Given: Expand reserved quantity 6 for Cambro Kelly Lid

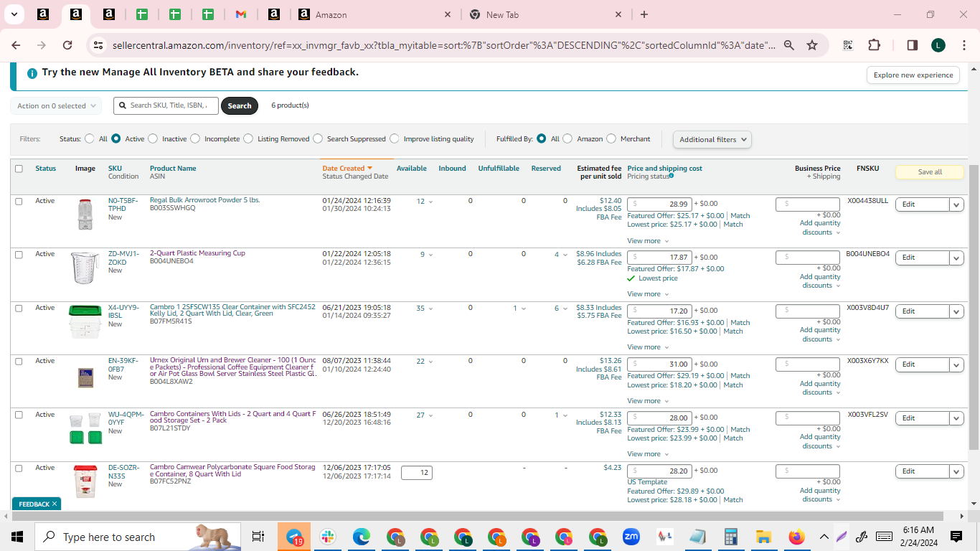Looking at the screenshot, I should 561,309.
